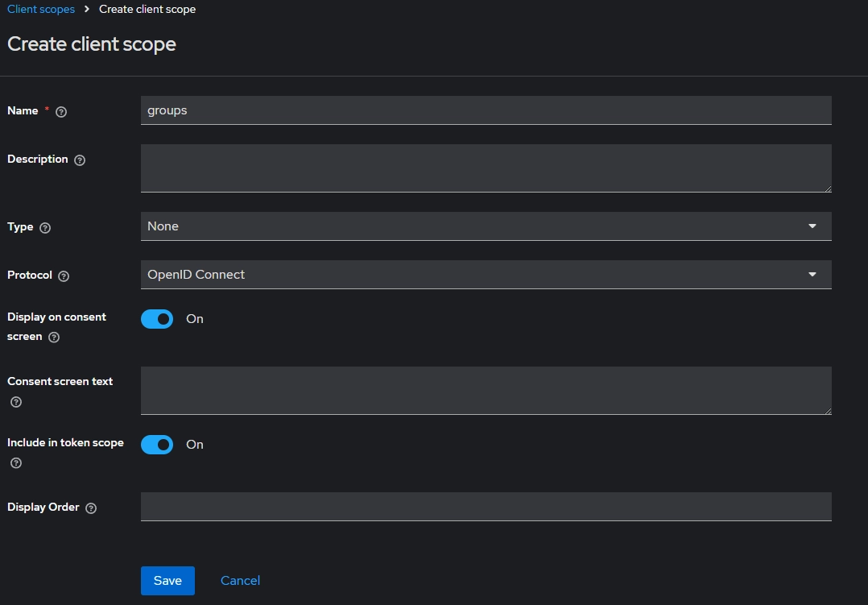The image size is (868, 605).
Task: Click the help icon next to Type
Action: point(45,228)
